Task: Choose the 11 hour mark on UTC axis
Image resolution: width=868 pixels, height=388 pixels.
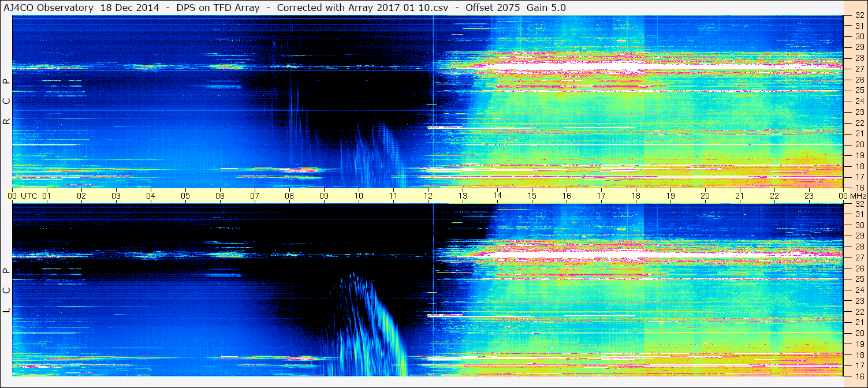Action: (393, 196)
